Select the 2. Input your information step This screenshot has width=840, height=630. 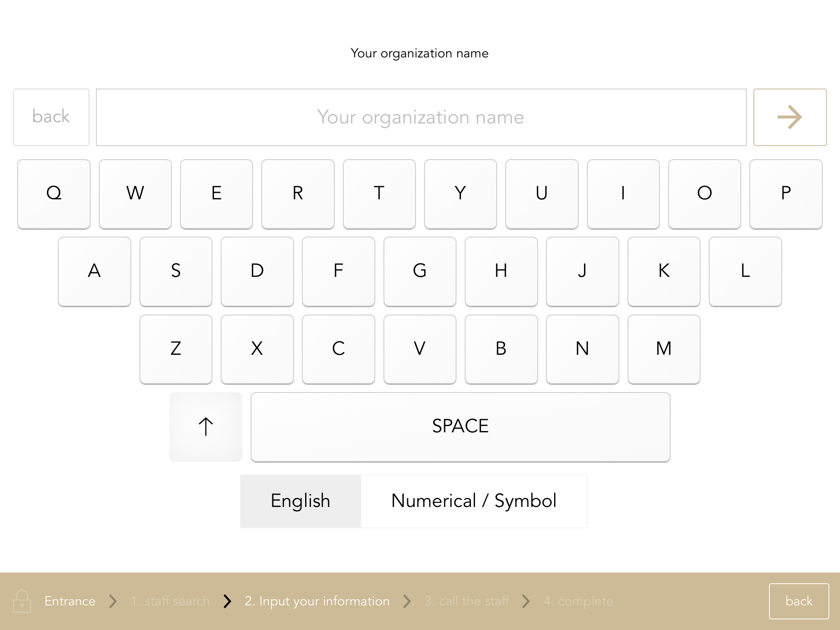(317, 601)
